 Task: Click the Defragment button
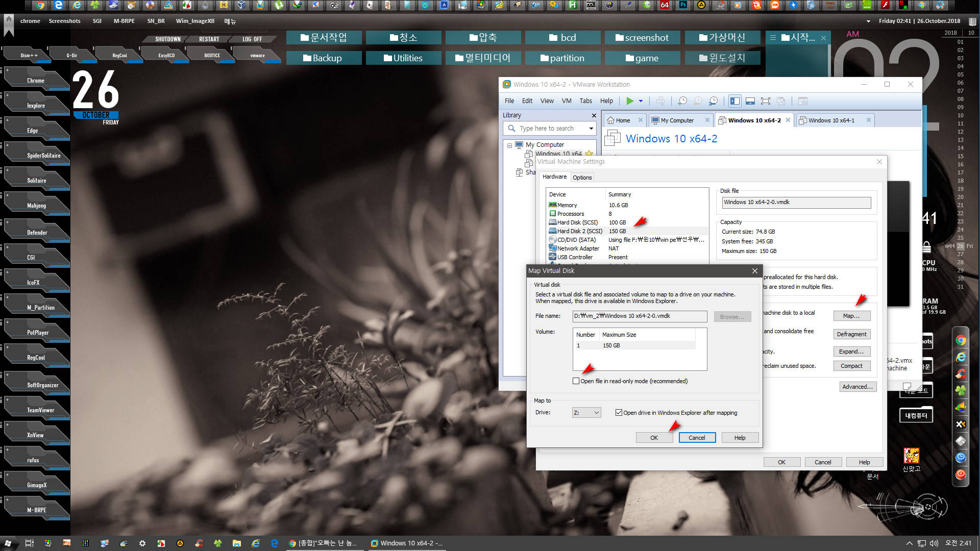pos(851,334)
